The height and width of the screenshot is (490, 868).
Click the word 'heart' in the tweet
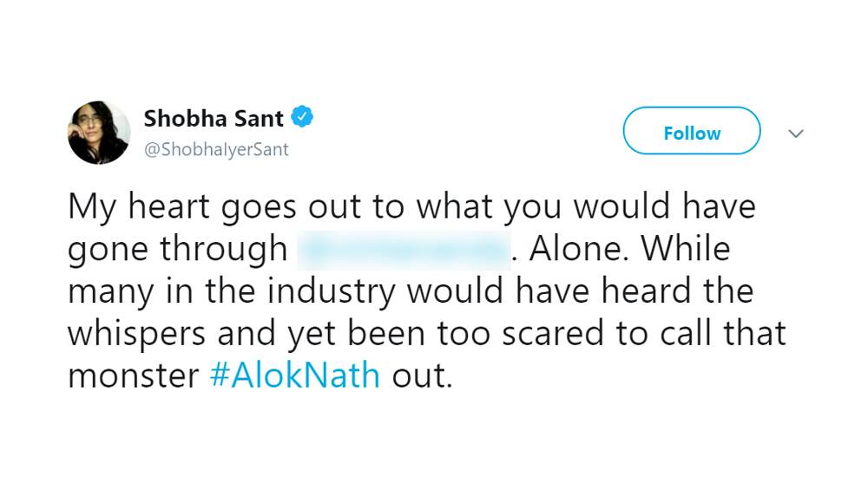169,206
